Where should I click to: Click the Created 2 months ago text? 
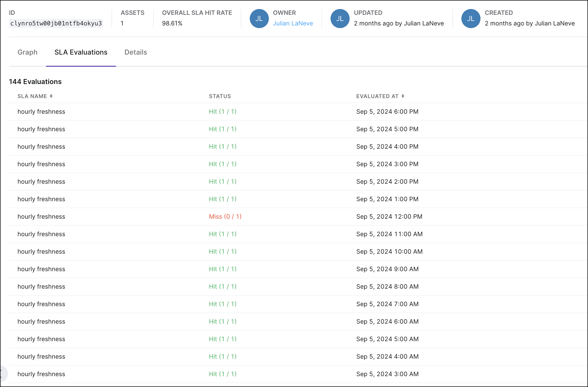point(530,23)
